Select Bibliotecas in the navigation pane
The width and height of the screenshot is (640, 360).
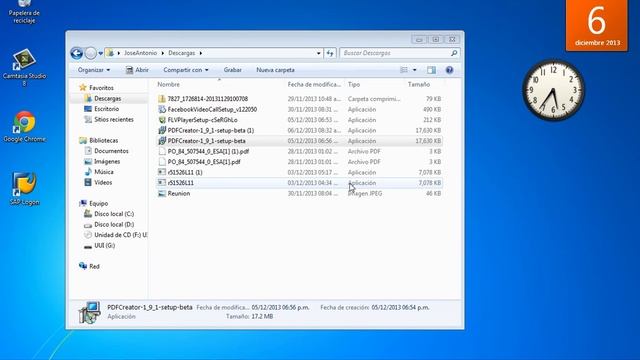104,140
